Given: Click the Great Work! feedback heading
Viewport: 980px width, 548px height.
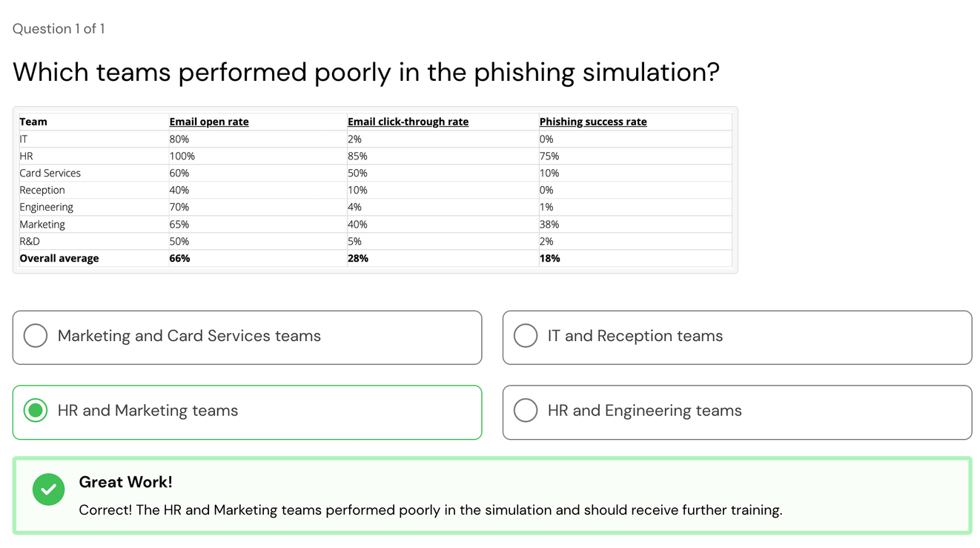Looking at the screenshot, I should pyautogui.click(x=125, y=482).
